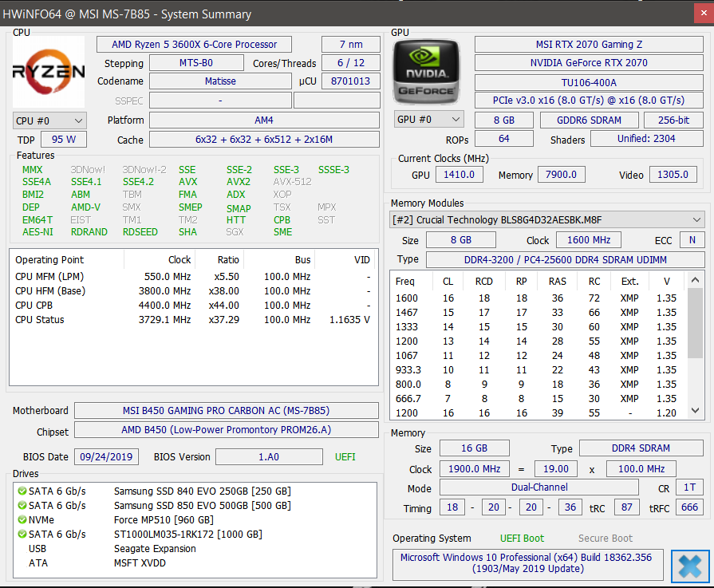Click the CPU MFM (LPM) row
Viewport: 714px width, 588px height.
(x=194, y=277)
